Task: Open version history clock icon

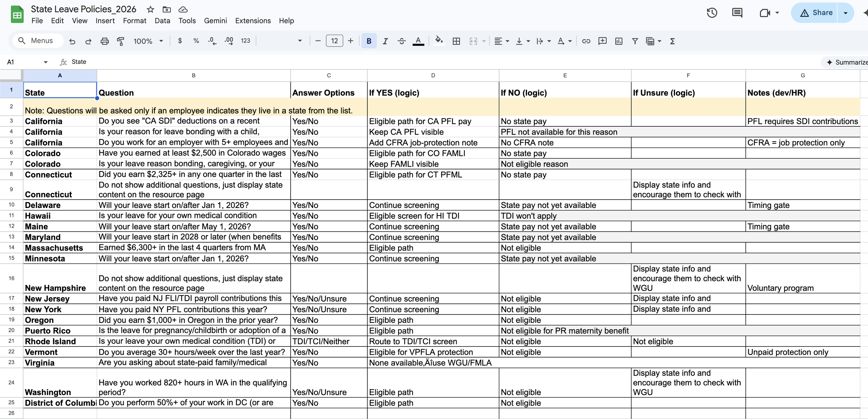Action: (712, 13)
